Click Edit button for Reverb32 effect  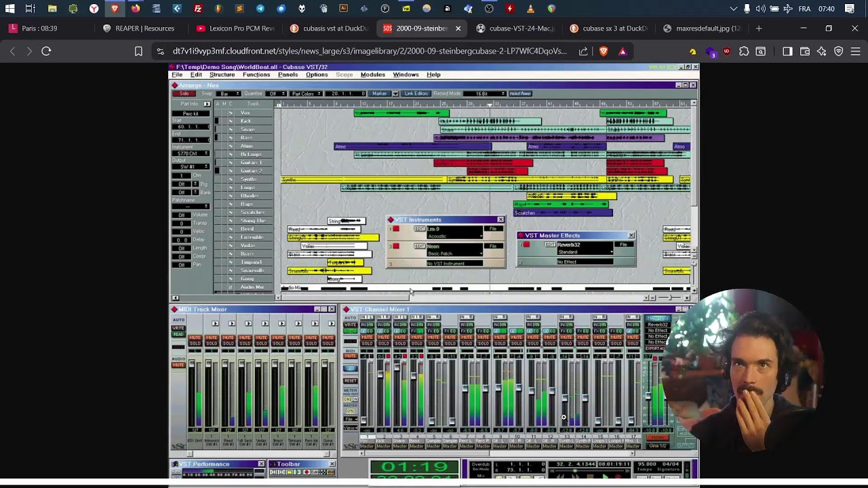point(550,245)
